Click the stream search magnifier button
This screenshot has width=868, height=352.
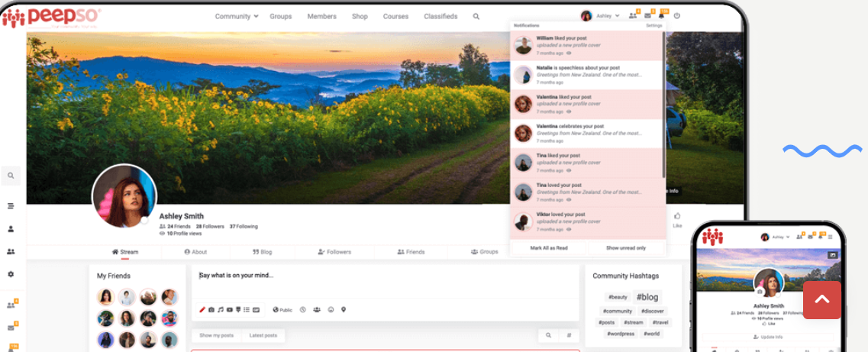549,335
